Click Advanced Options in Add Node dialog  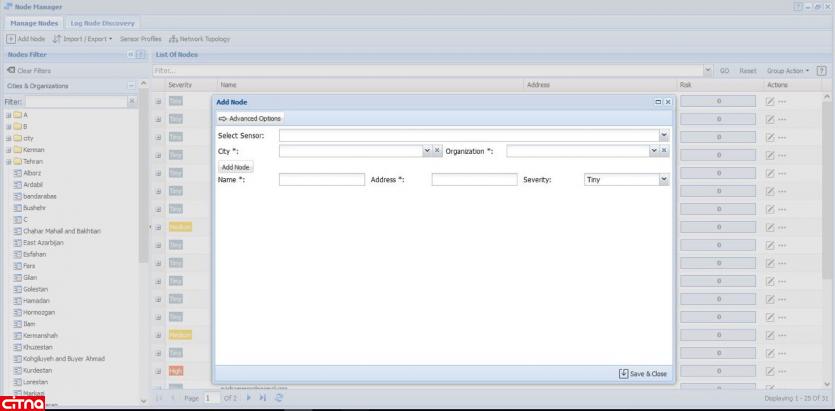click(x=250, y=118)
